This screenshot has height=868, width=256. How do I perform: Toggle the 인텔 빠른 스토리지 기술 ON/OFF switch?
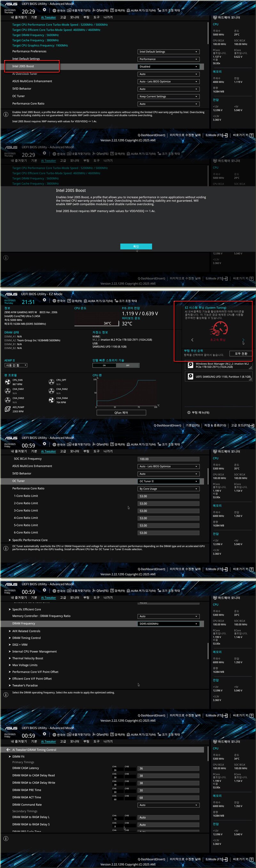click(116, 365)
